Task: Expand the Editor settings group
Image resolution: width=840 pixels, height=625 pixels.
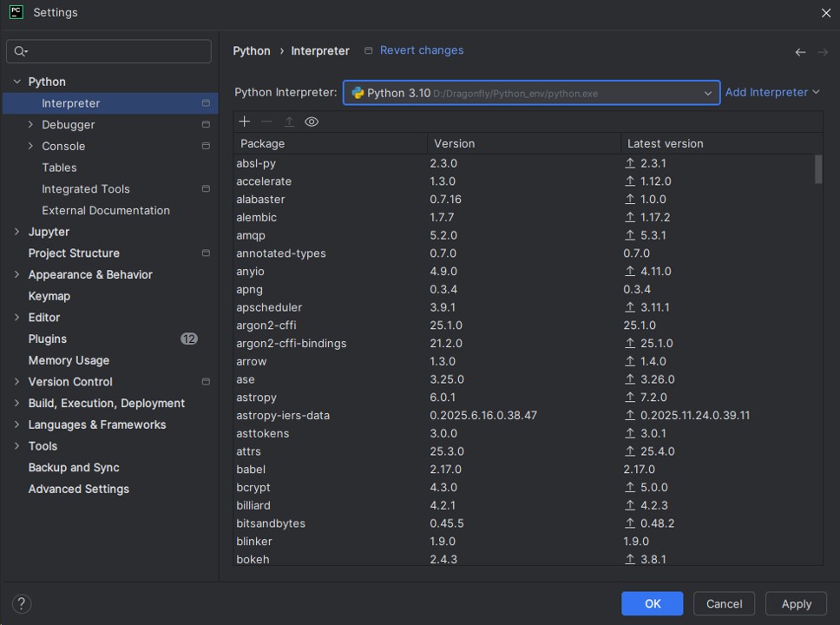Action: click(16, 318)
